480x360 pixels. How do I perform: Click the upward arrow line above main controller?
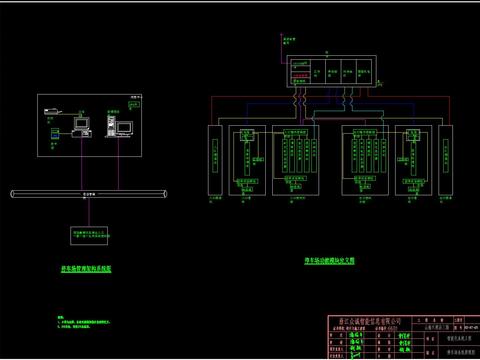coord(282,48)
